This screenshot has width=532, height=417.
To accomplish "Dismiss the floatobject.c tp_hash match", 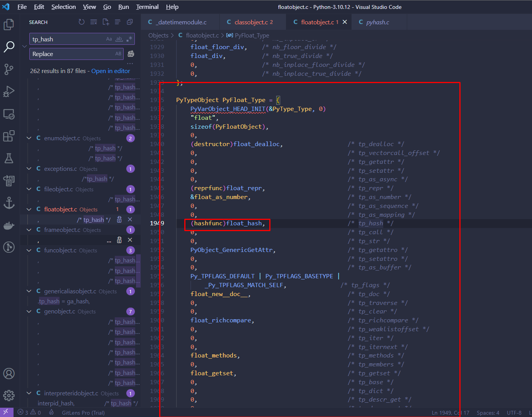I will (x=130, y=220).
